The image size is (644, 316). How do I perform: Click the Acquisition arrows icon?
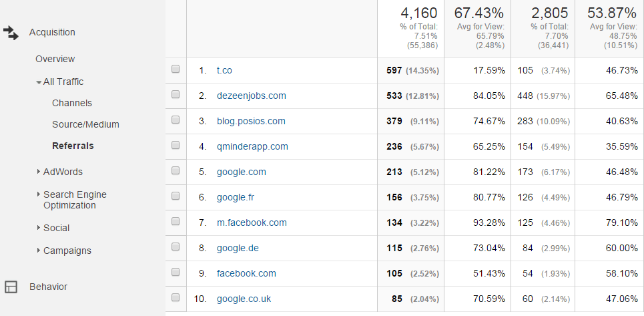pyautogui.click(x=11, y=33)
